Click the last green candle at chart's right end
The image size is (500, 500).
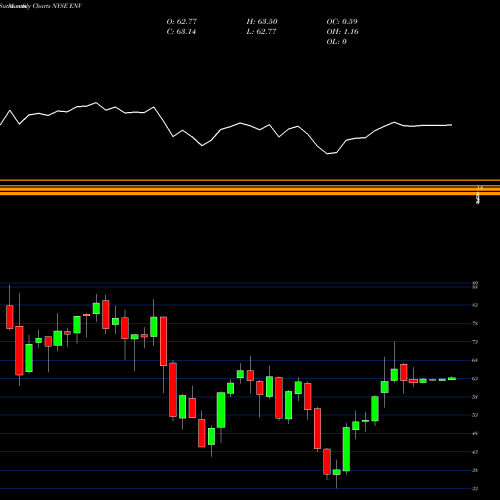click(x=452, y=378)
